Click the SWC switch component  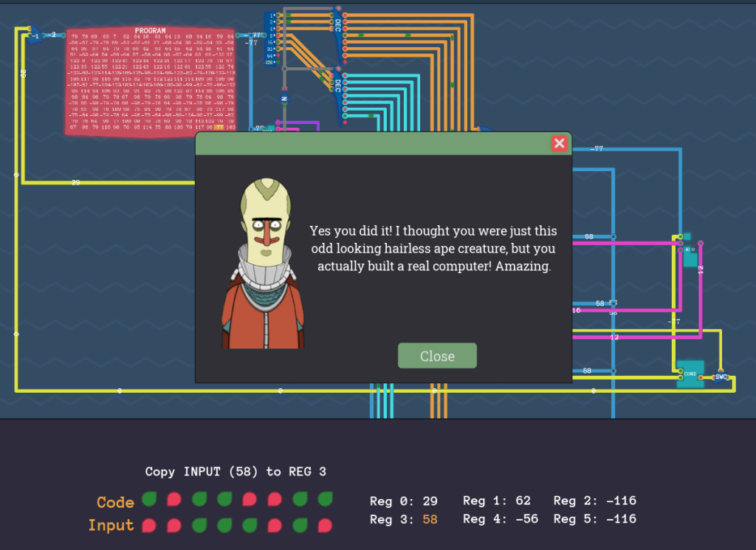pyautogui.click(x=721, y=377)
